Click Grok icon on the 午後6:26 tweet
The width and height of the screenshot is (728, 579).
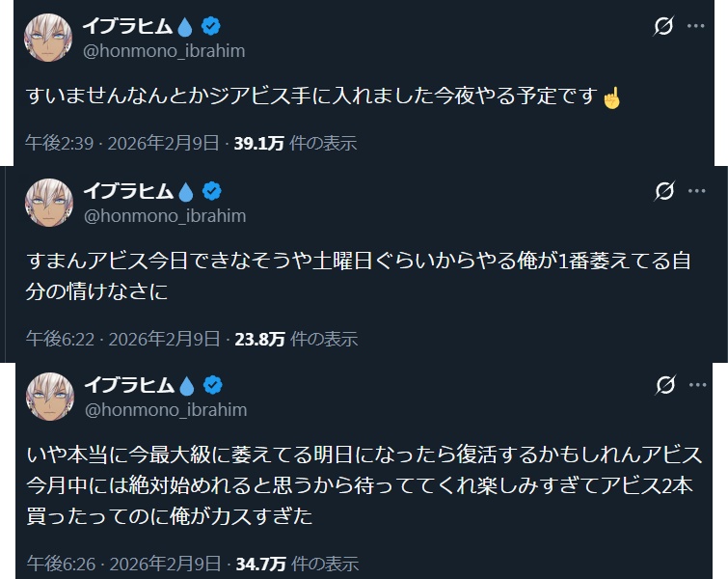[663, 385]
